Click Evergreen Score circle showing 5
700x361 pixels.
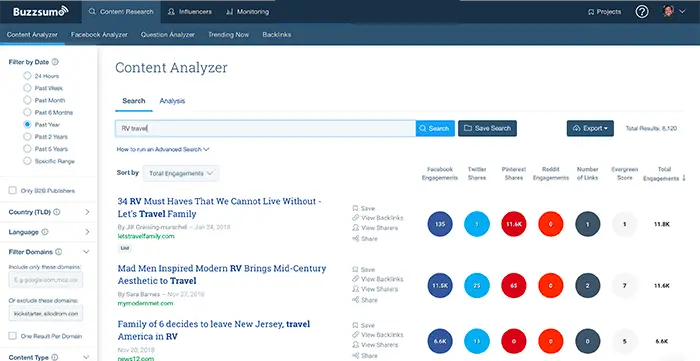(625, 341)
